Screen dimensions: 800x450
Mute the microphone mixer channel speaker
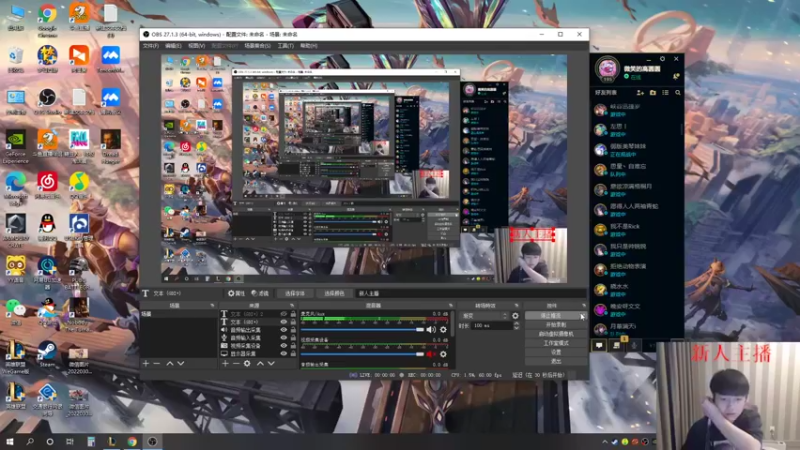click(431, 330)
